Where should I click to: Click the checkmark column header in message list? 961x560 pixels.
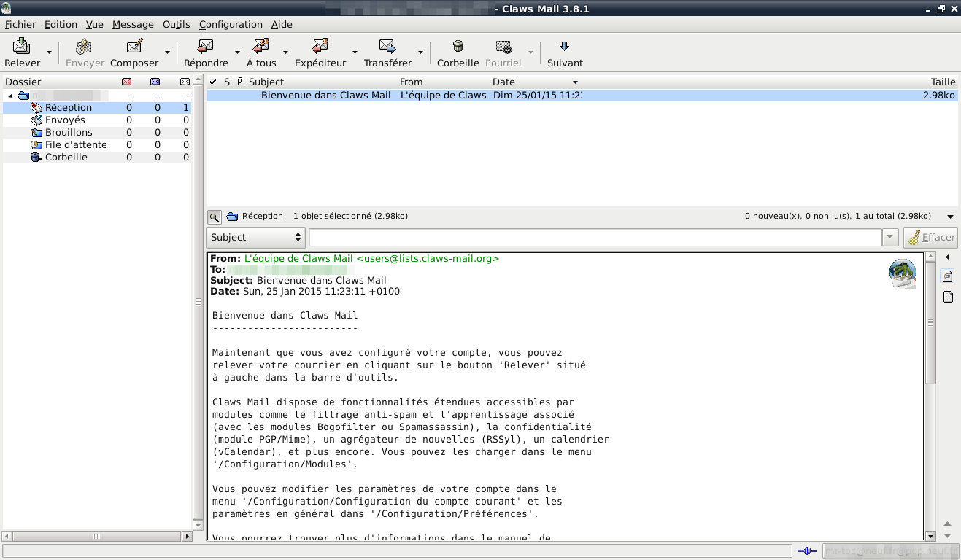213,82
